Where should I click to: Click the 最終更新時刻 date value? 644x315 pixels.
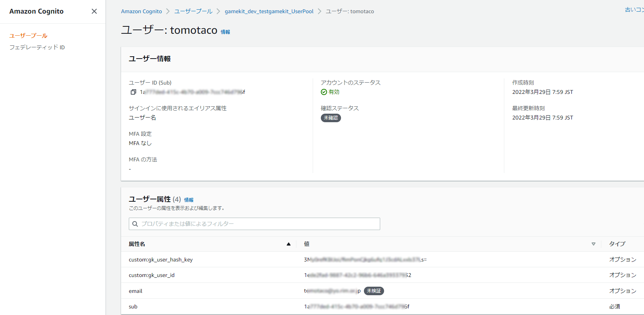coord(542,118)
